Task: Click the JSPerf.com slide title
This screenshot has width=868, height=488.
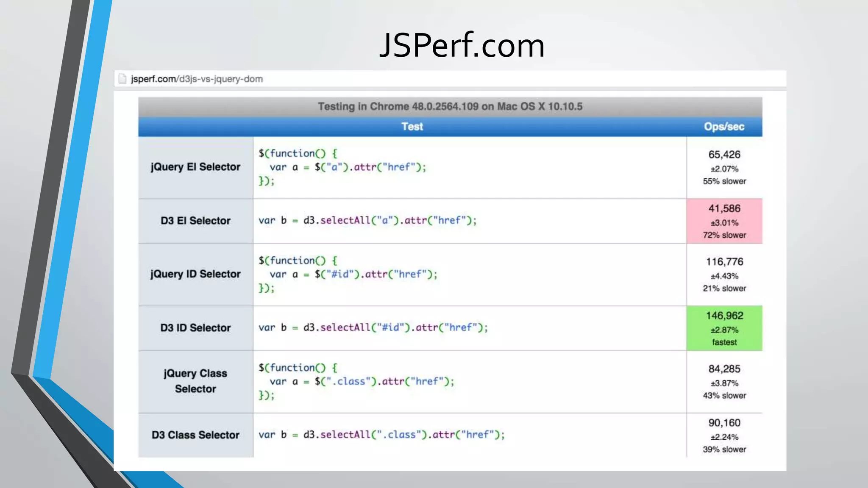Action: click(x=462, y=45)
